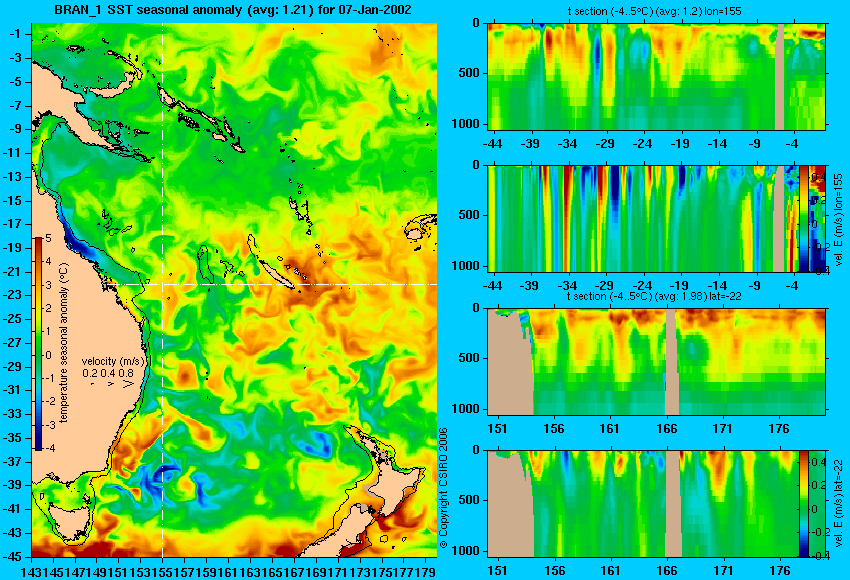Image resolution: width=850 pixels, height=580 pixels.
Task: Click the velocity colorbar in the lat=-22 panel
Action: 803,504
